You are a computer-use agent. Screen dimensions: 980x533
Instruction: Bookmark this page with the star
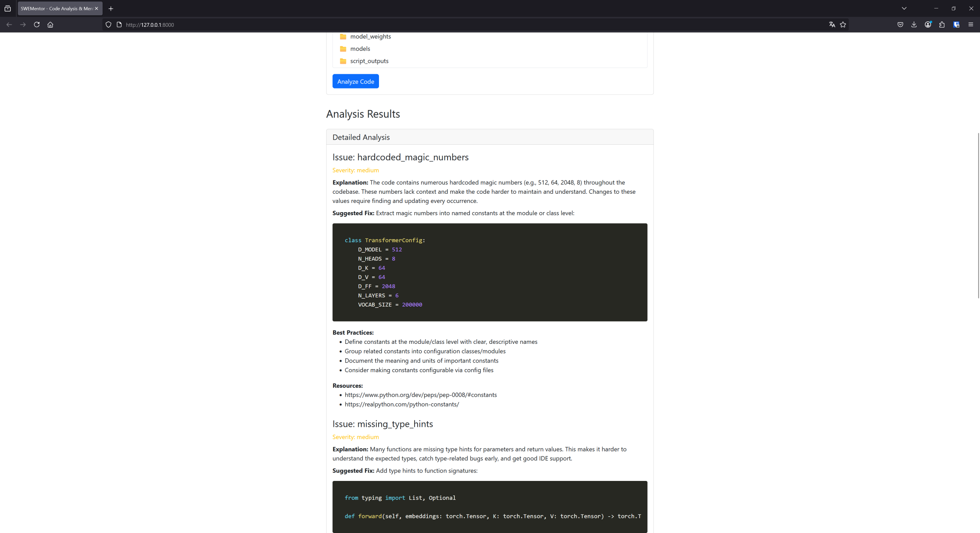[843, 25]
